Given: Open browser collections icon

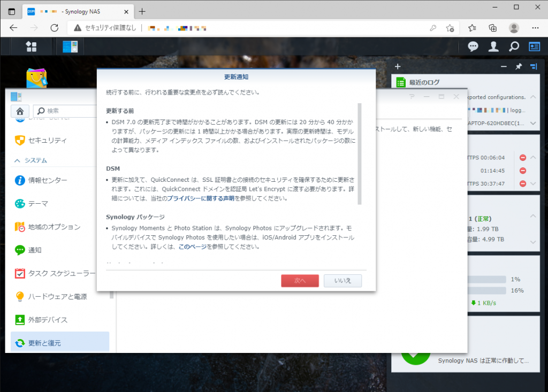Looking at the screenshot, I should 493,28.
